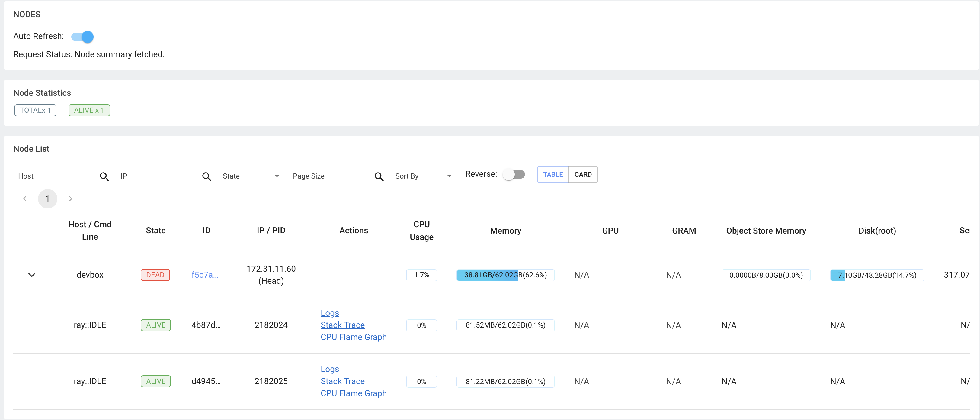Viewport: 980px width, 420px height.
Task: Click the ALIVE x1 node statistics chip
Action: (89, 110)
